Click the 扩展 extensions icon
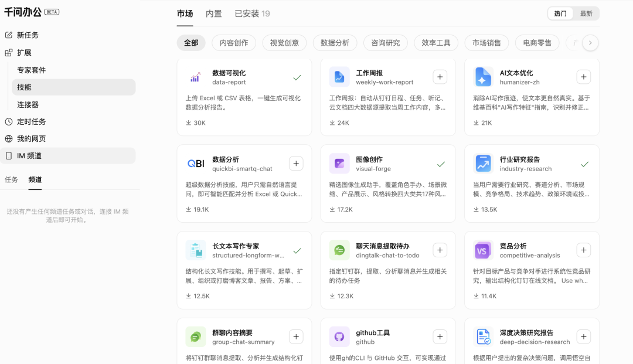The image size is (633, 364). pos(8,53)
